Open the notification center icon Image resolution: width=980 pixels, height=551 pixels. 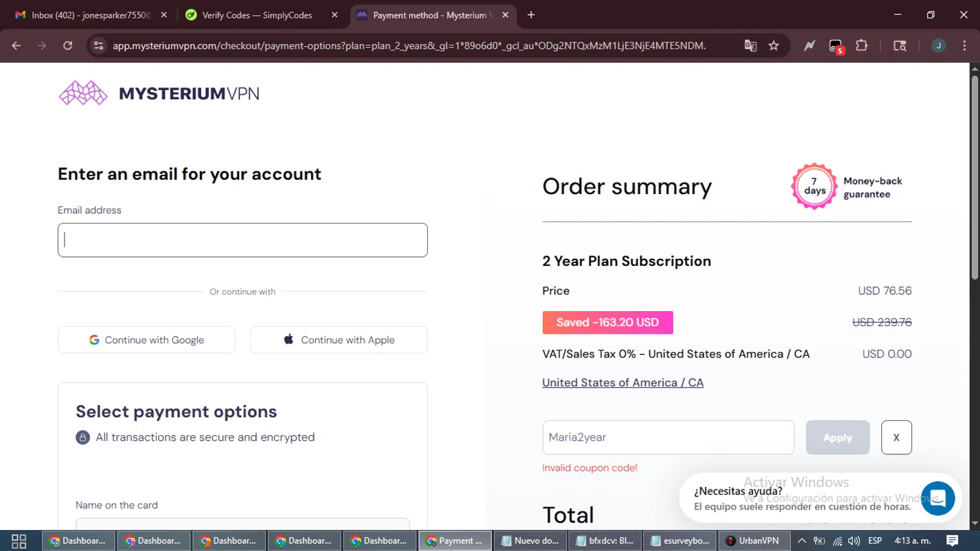tap(952, 541)
